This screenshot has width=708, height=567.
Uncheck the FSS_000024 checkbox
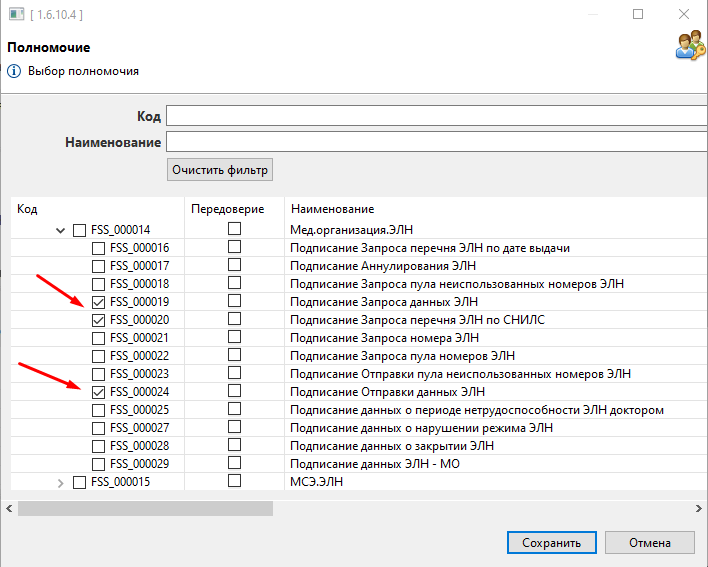tap(98, 392)
